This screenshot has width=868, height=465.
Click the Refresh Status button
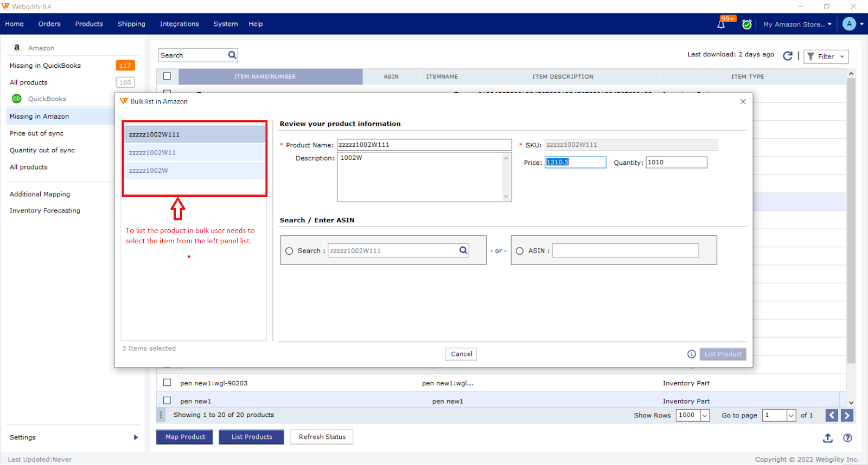coord(322,437)
